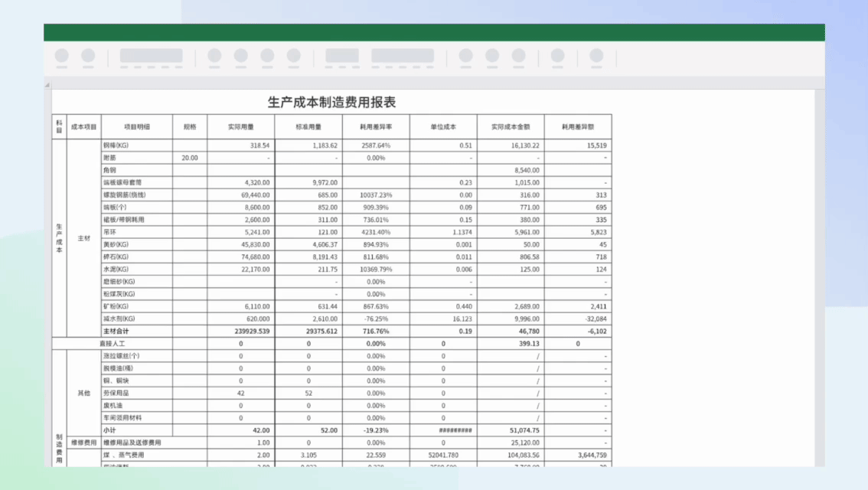Click the value 74,680.00

256,257
